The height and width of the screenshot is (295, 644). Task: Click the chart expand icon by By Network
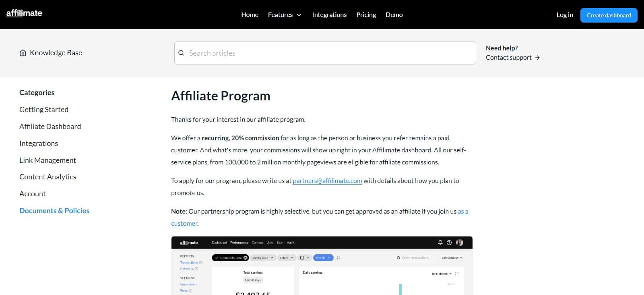pyautogui.click(x=456, y=274)
